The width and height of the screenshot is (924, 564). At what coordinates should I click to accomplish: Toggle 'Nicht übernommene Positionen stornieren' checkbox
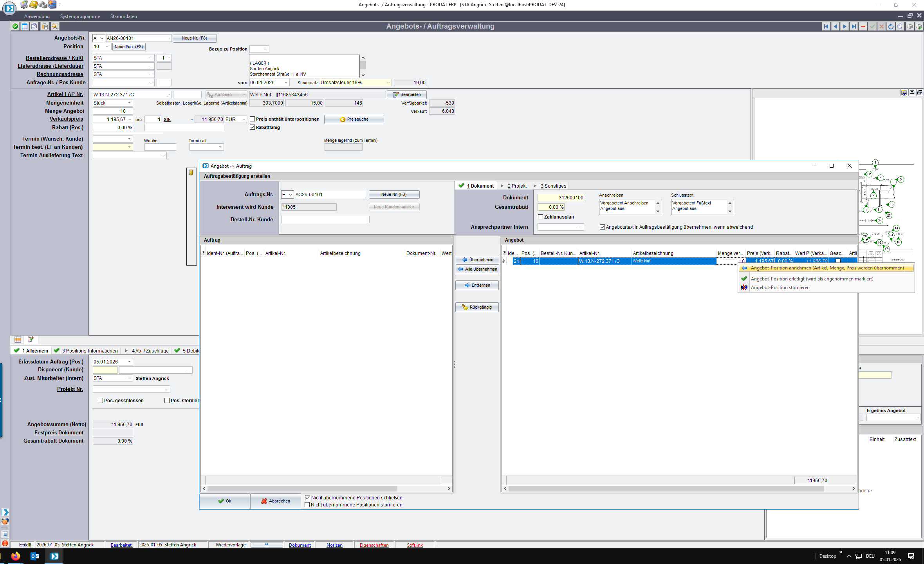tap(307, 505)
